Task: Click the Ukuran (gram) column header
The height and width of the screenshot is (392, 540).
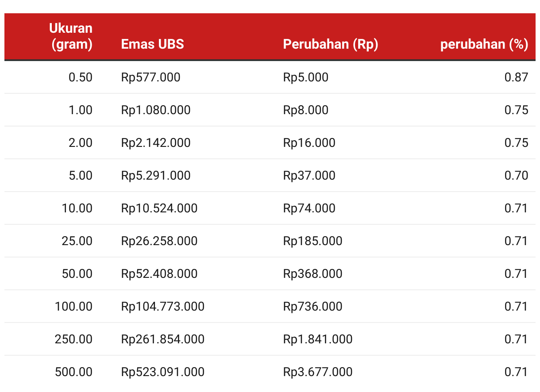Action: (x=71, y=36)
